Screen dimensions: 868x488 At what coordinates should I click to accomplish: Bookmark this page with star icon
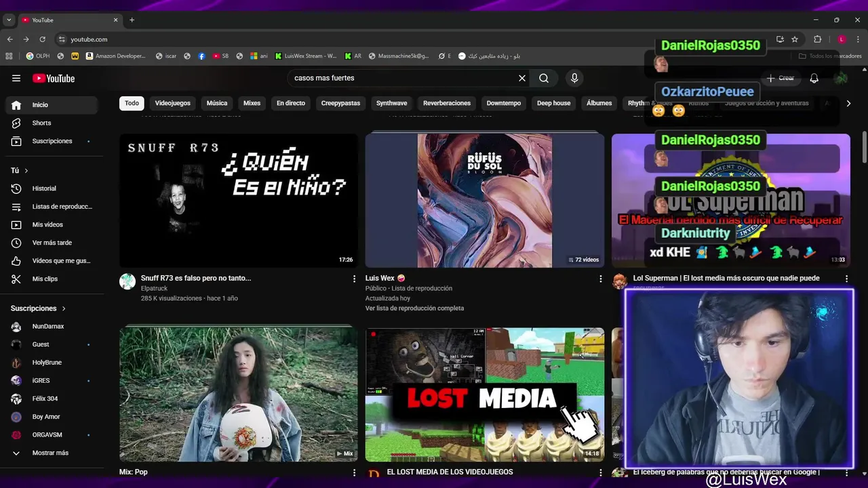point(795,39)
